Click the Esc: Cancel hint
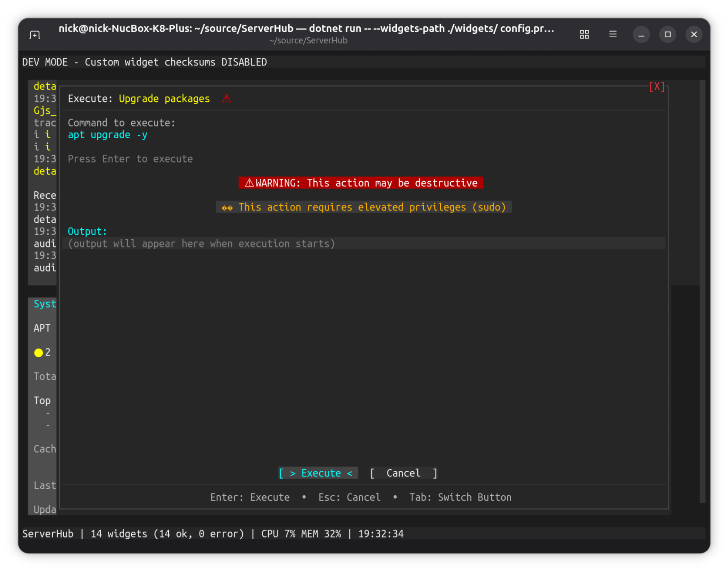 click(349, 497)
